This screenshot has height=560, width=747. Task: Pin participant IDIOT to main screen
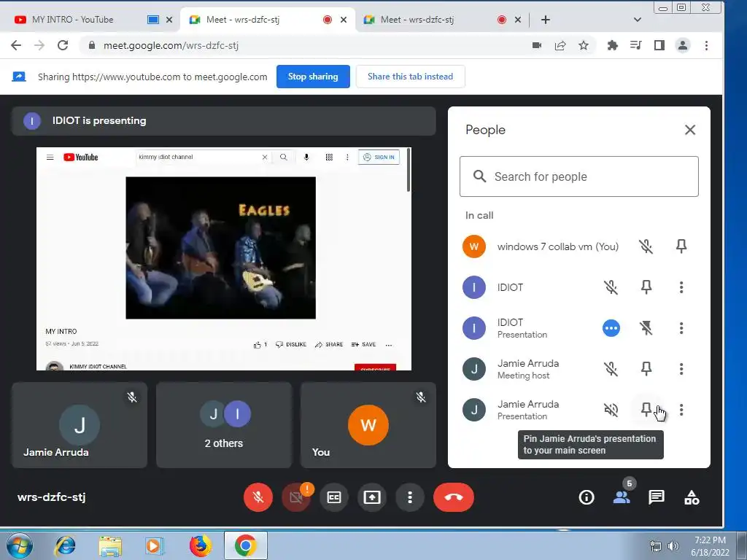coord(646,287)
